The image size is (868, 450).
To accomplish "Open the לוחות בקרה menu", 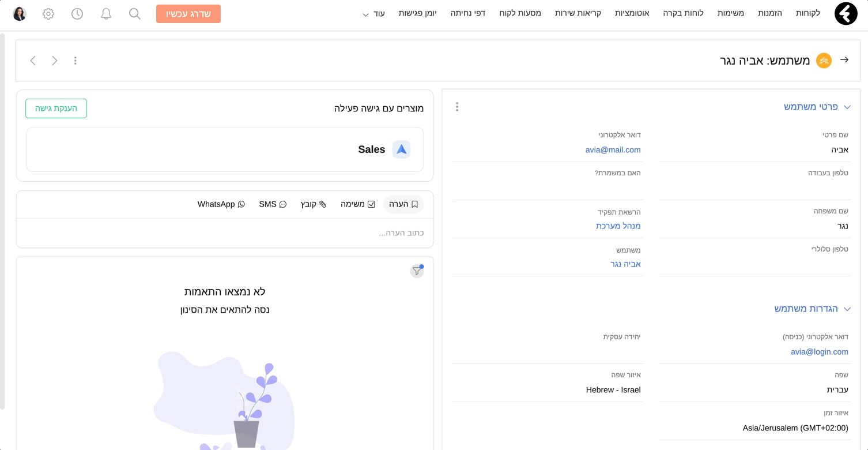I will point(684,13).
